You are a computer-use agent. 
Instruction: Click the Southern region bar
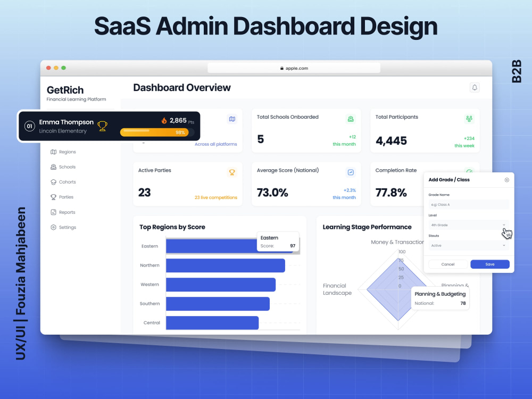tap(218, 304)
